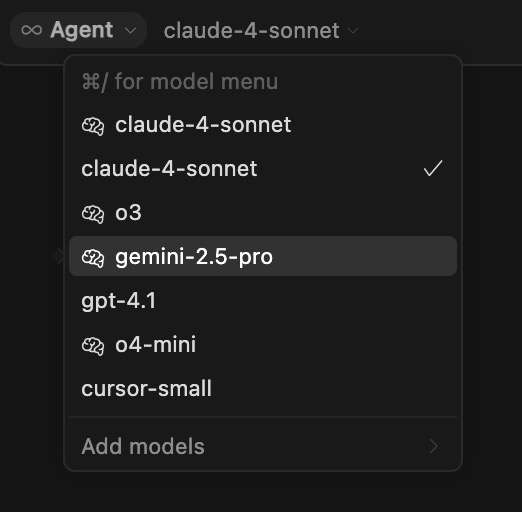Screen dimensions: 522x512
Task: Switch model to o3
Action: tap(263, 212)
